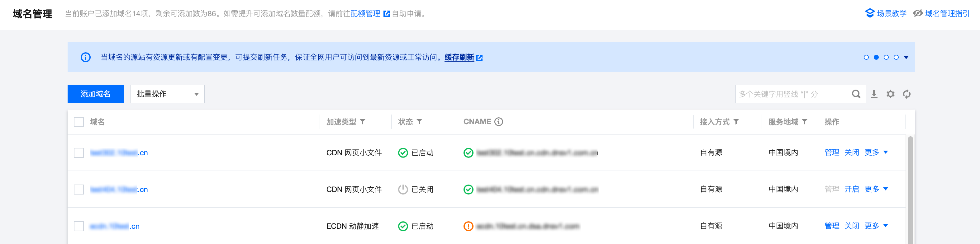Open 场景教学 at top right
Viewport: 980px width, 244px height.
click(886, 13)
